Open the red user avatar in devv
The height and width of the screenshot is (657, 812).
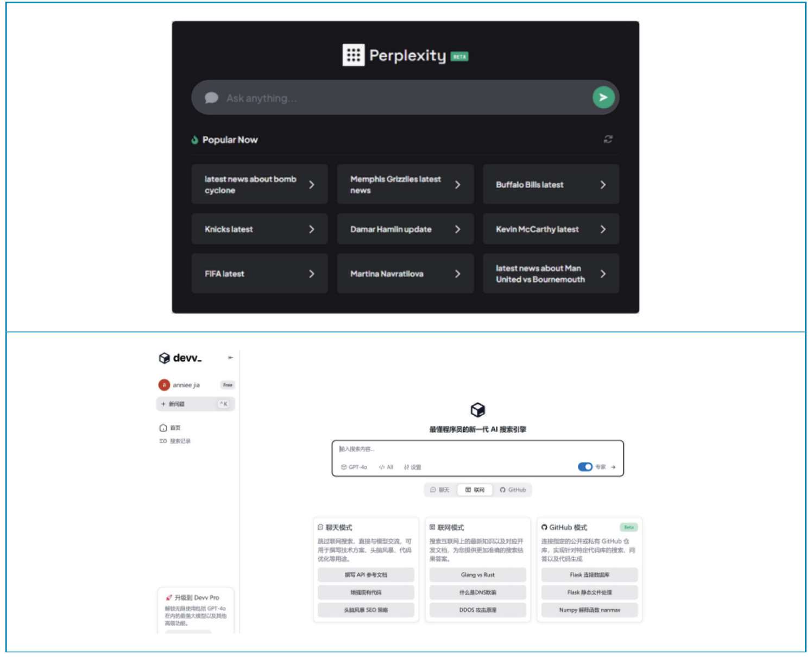pyautogui.click(x=164, y=385)
